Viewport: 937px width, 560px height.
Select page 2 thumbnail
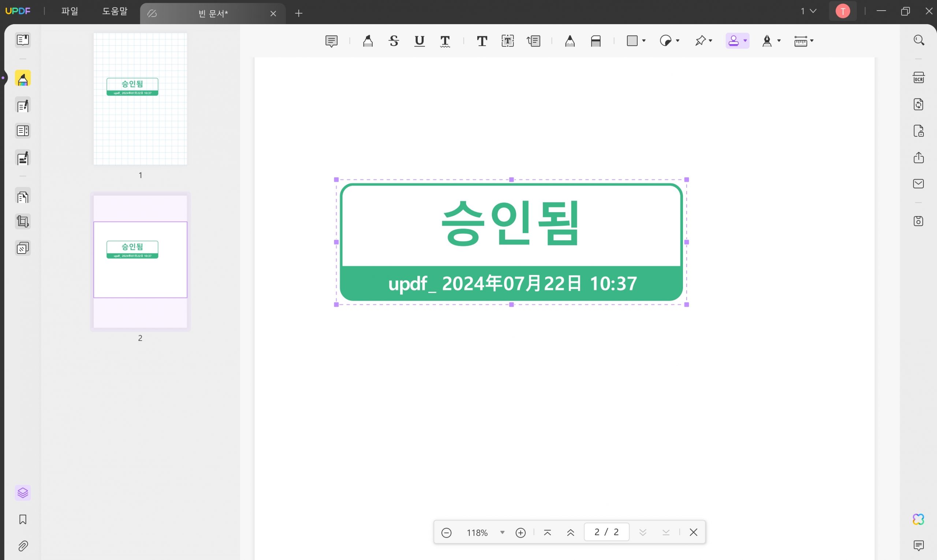click(141, 262)
